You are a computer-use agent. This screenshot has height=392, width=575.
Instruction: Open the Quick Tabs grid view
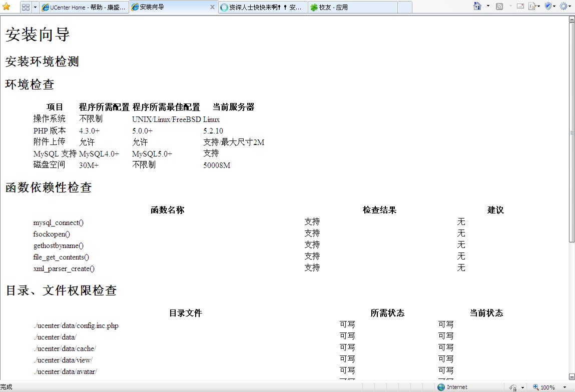coord(26,7)
